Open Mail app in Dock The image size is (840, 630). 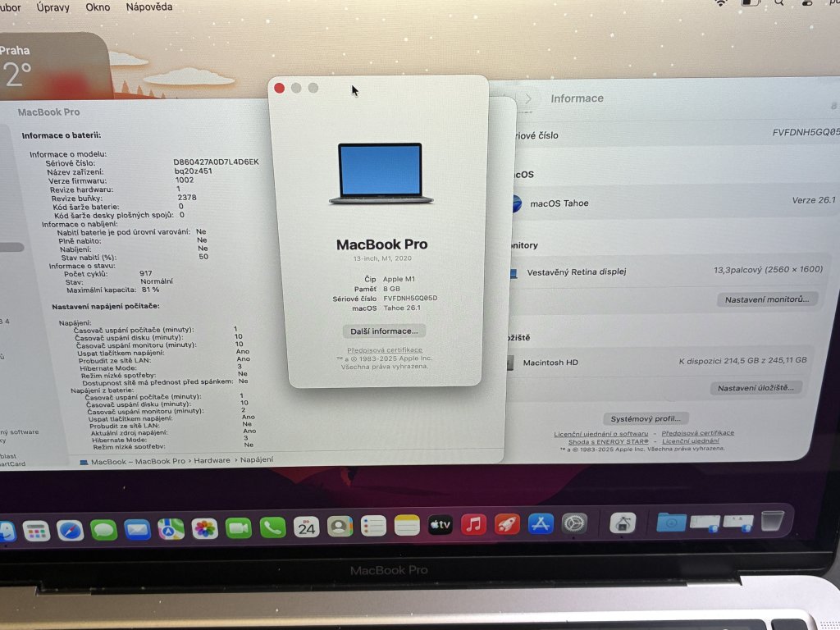[x=137, y=529]
